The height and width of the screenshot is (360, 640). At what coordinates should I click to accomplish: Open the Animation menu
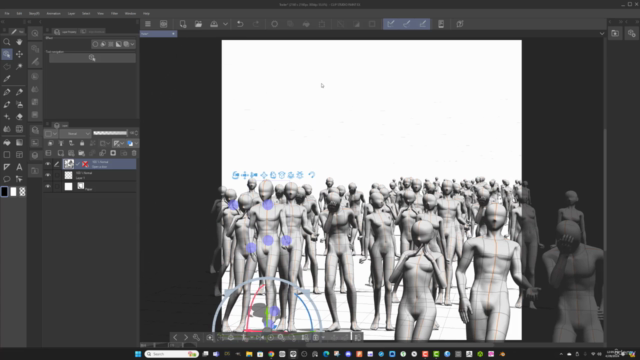coord(53,13)
